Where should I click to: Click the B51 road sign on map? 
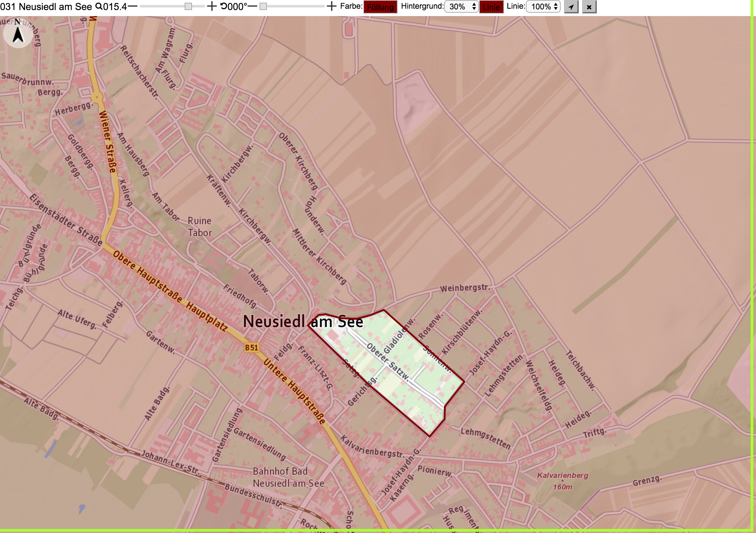pos(252,348)
